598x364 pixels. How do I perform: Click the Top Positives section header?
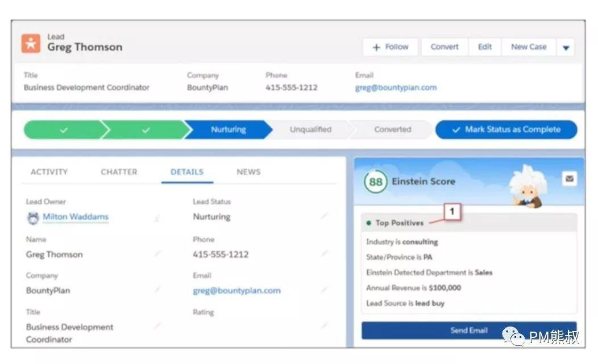469,223
